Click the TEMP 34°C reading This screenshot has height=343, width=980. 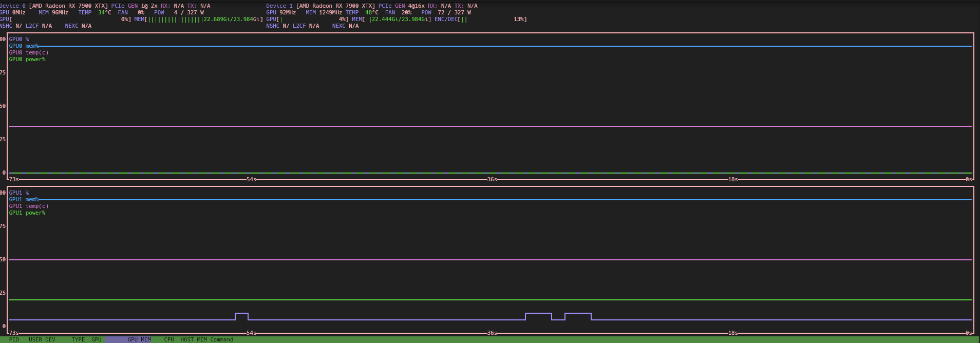pos(95,12)
